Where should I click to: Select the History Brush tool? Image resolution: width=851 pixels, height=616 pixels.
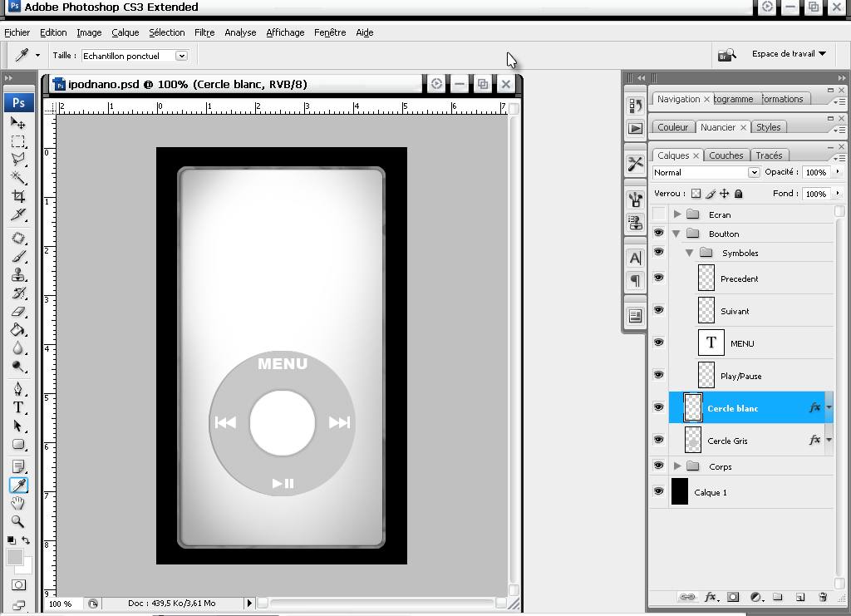[x=18, y=293]
